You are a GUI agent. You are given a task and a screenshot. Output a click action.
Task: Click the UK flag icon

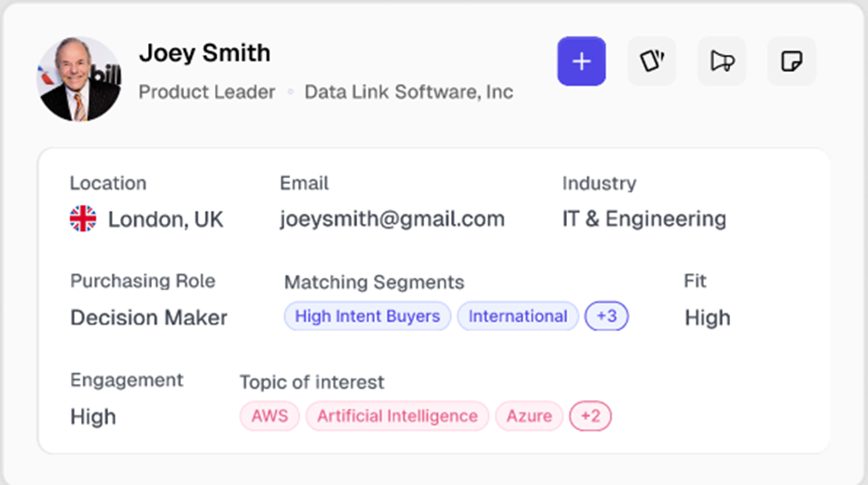point(83,219)
